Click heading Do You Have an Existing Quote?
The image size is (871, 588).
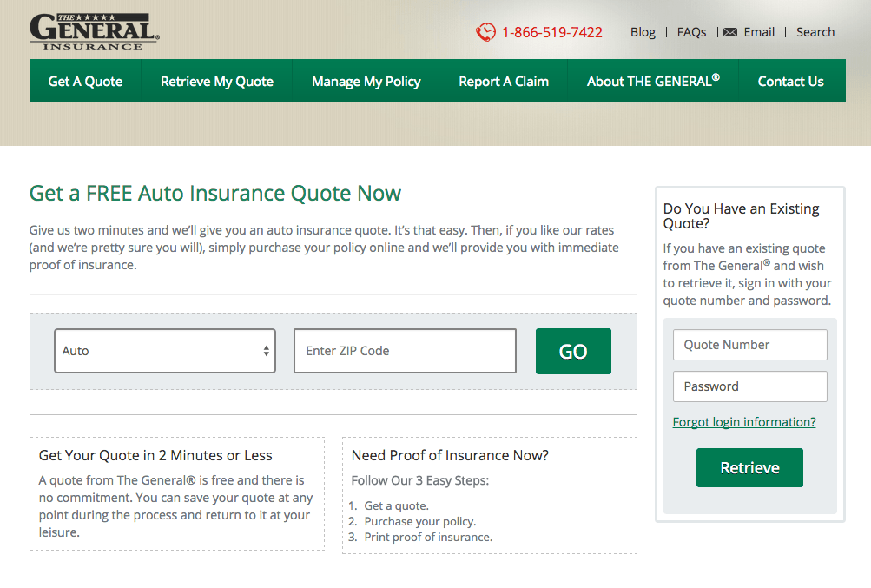coord(741,216)
